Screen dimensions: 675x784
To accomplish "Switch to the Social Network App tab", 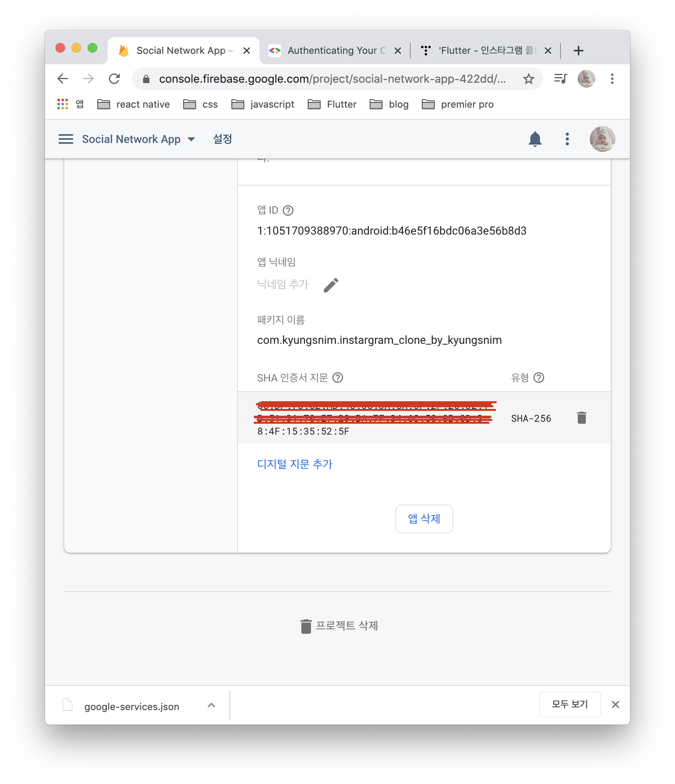I will (x=183, y=51).
